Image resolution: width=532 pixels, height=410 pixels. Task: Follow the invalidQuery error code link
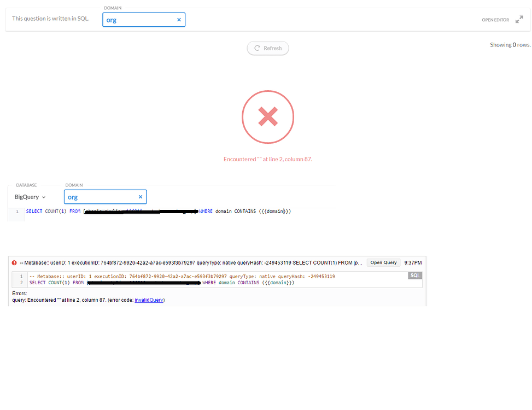[149, 300]
